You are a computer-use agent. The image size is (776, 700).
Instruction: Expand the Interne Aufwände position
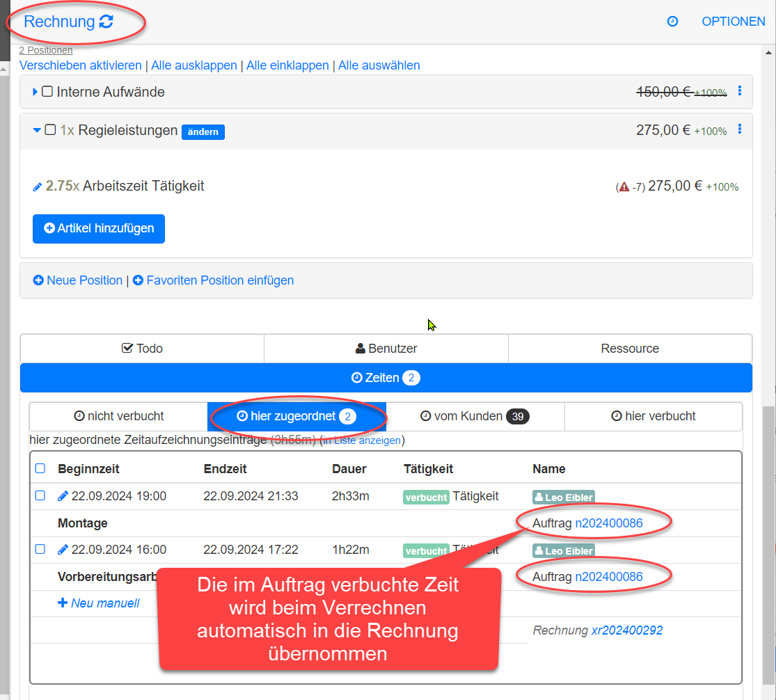(x=35, y=92)
